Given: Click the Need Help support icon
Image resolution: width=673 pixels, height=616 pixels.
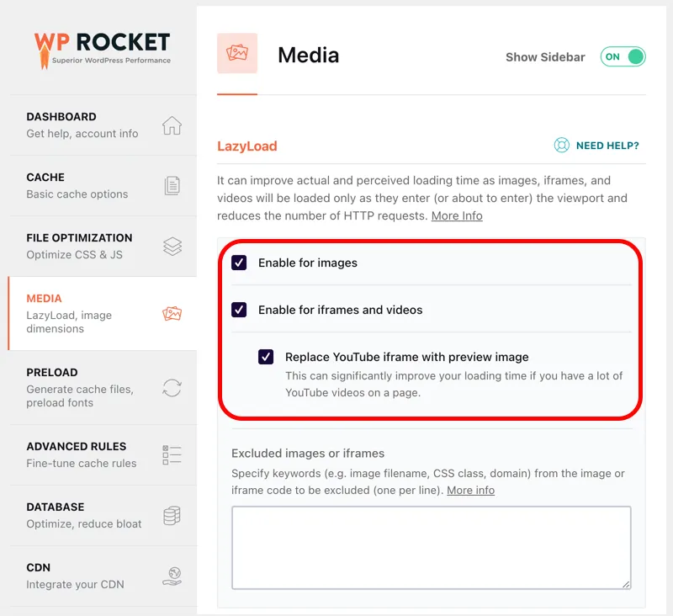Looking at the screenshot, I should pos(561,145).
